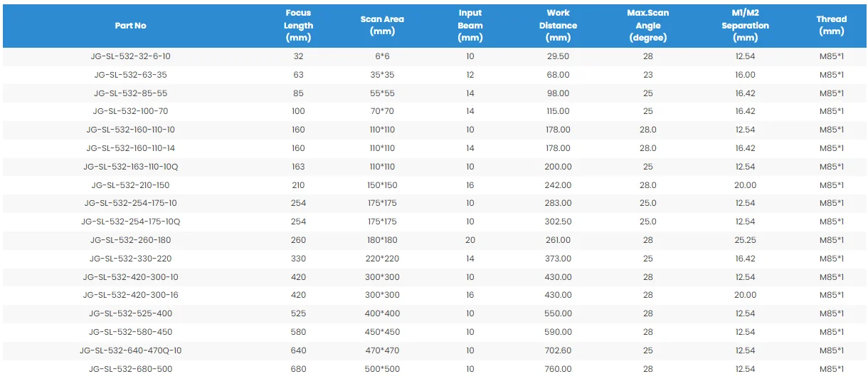Image resolution: width=868 pixels, height=379 pixels.
Task: Click the Max.Scan Angle column header
Action: [647, 25]
